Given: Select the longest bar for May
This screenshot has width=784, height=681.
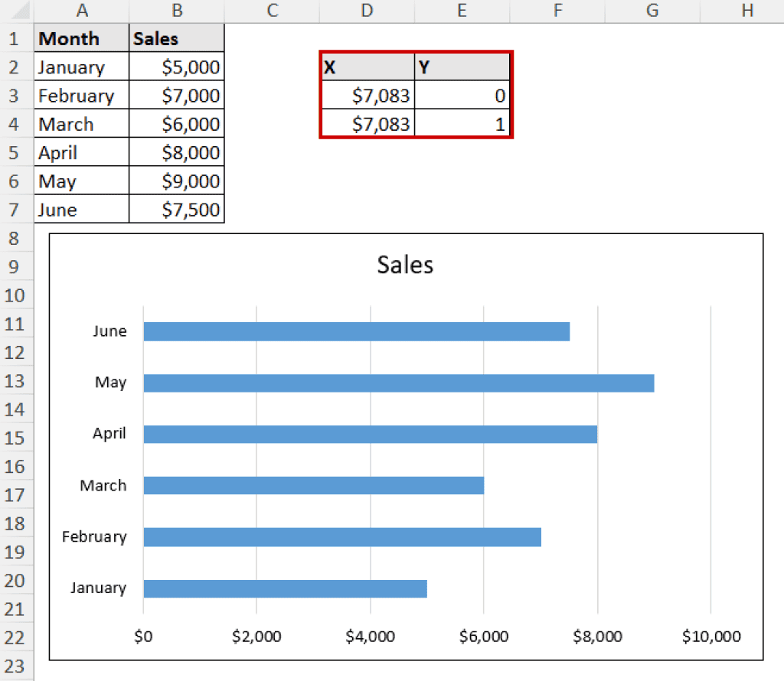Looking at the screenshot, I should click(398, 382).
